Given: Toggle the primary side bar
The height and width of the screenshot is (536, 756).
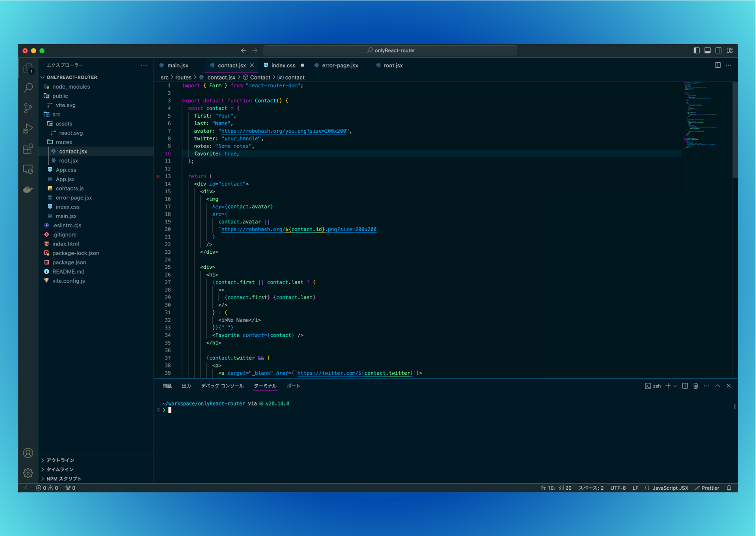Looking at the screenshot, I should (x=696, y=51).
